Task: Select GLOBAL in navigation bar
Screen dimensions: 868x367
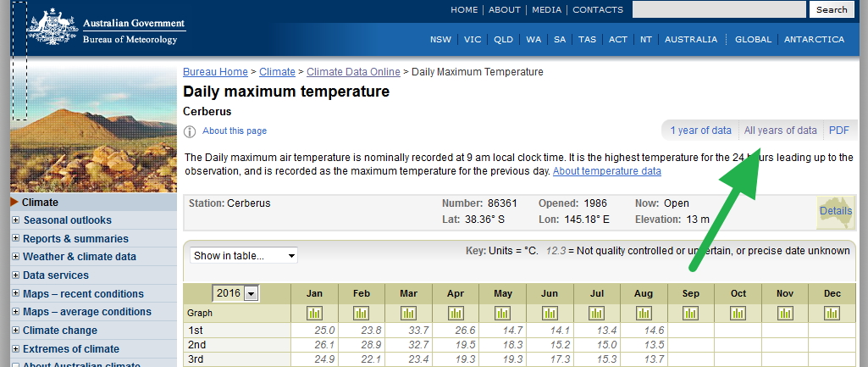Action: pos(753,39)
